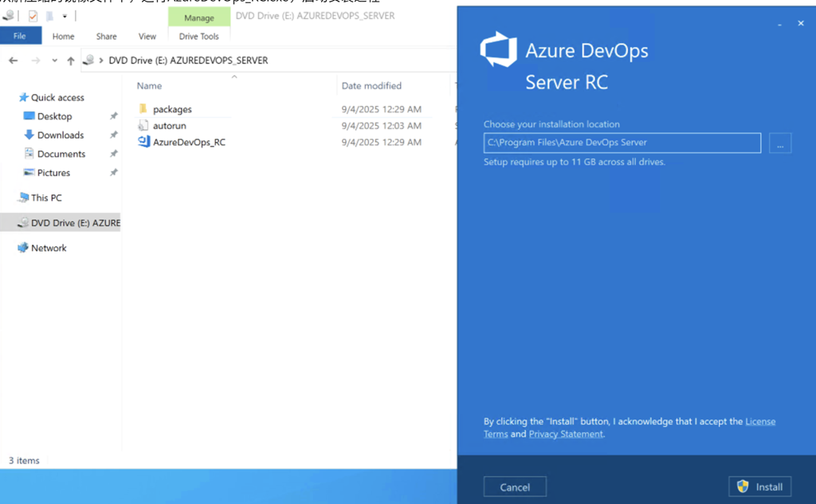This screenshot has width=816, height=504.
Task: Click the Properties quick access toolbar icon
Action: click(x=33, y=16)
